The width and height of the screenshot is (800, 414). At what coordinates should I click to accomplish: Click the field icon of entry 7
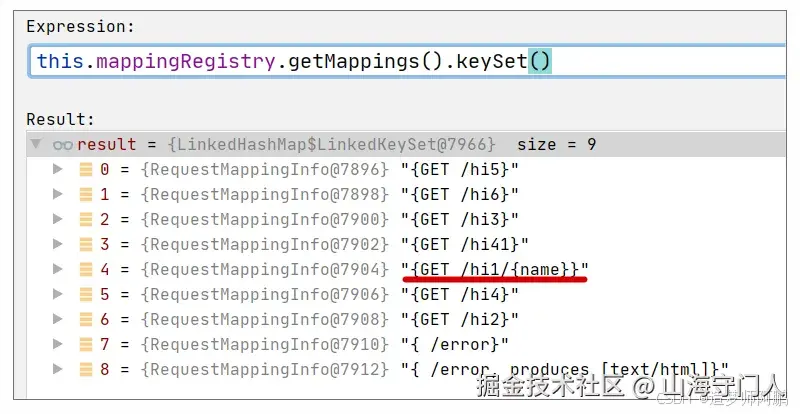86,344
